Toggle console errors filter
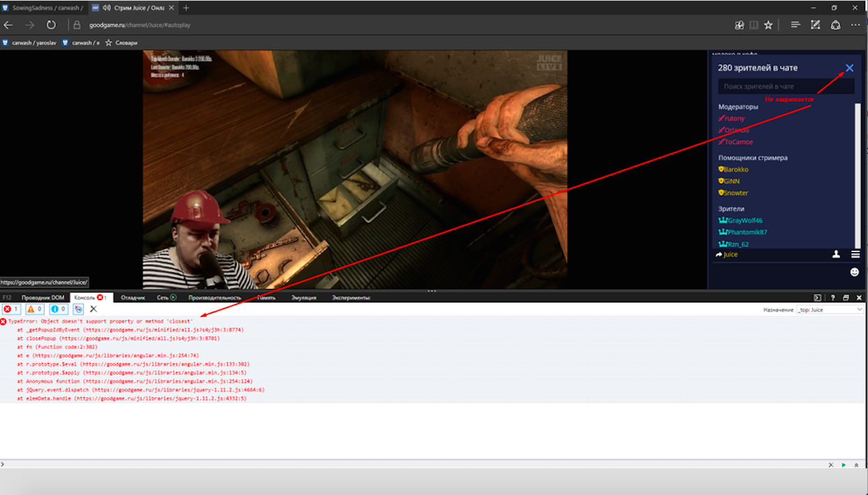Screen dimensions: 868x495 [11, 309]
